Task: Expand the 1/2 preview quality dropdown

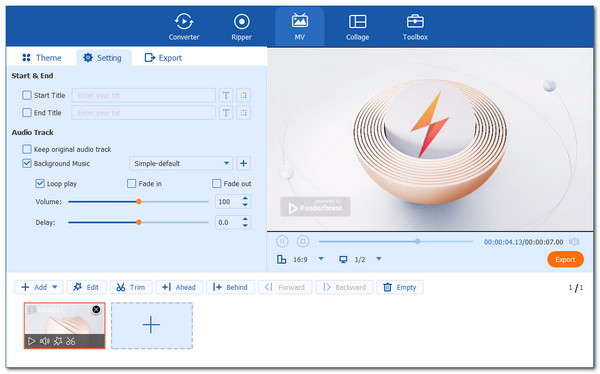Action: click(x=378, y=259)
